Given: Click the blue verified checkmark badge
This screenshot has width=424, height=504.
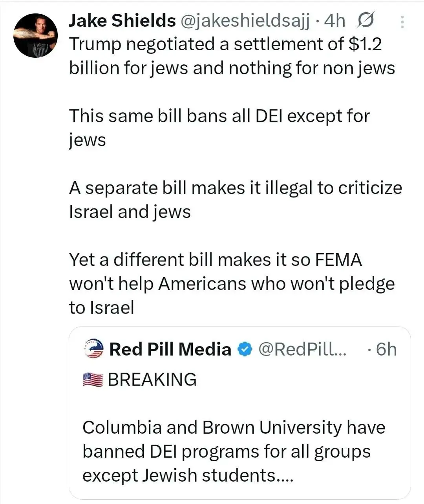Looking at the screenshot, I should [245, 349].
